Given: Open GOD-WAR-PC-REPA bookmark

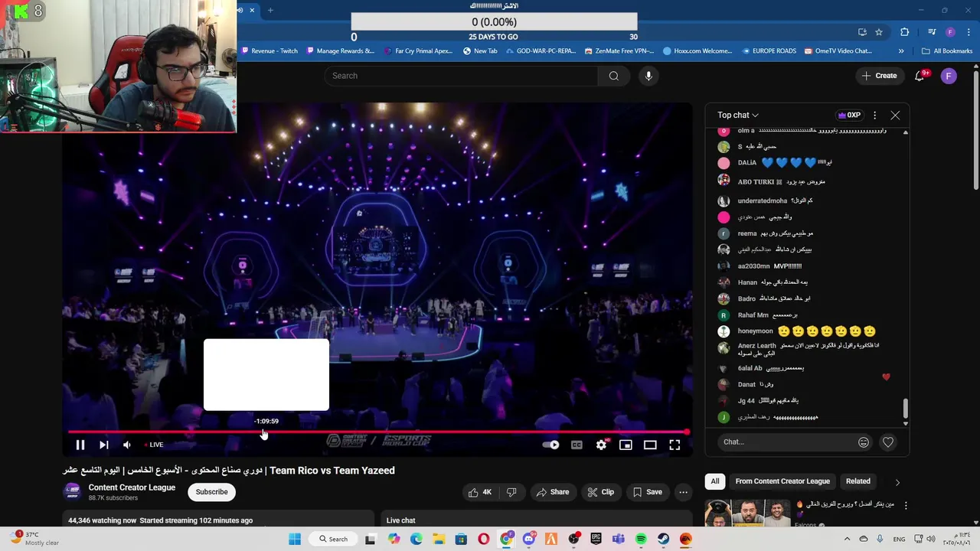Looking at the screenshot, I should [541, 51].
